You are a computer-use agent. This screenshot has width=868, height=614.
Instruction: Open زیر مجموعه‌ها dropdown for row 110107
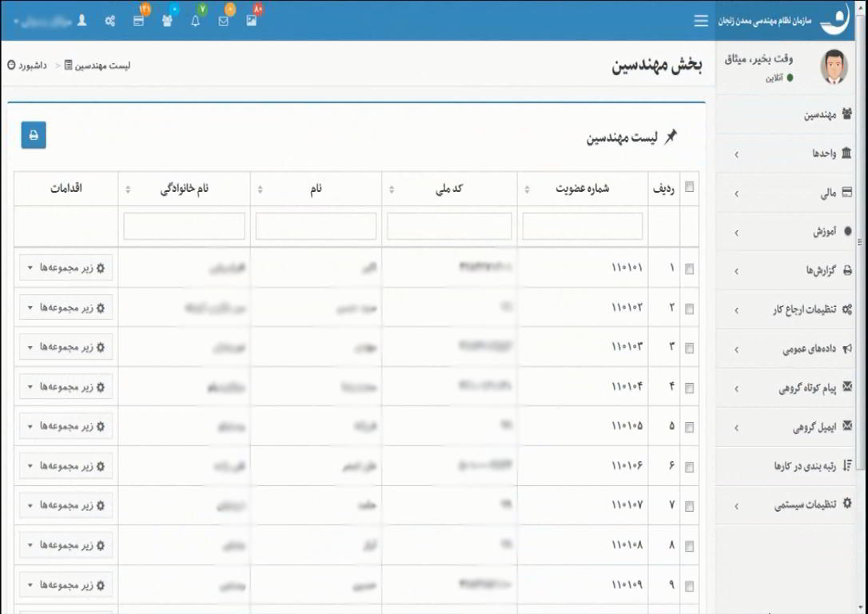pyautogui.click(x=66, y=505)
